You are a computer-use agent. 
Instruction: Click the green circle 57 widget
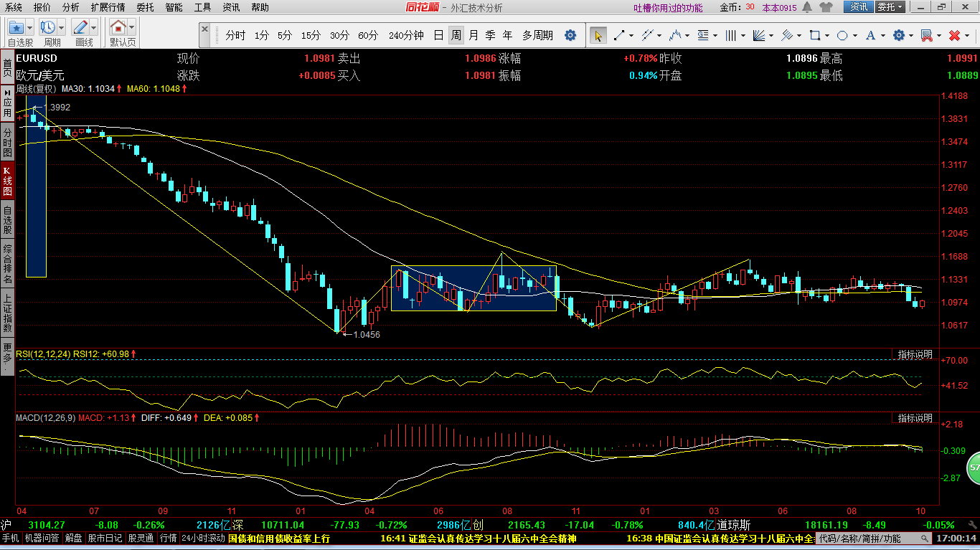[974, 468]
